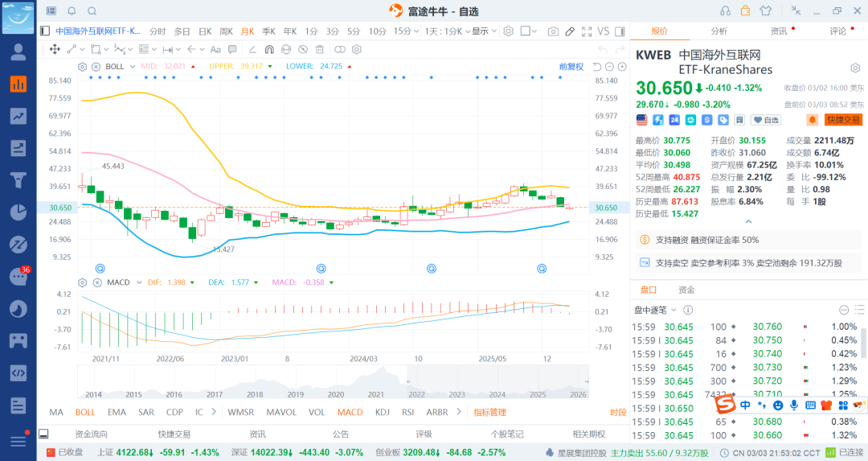Viewport: 868px width, 461px height.
Task: Click the 快捷交易 orange quick trade button
Action: click(842, 120)
